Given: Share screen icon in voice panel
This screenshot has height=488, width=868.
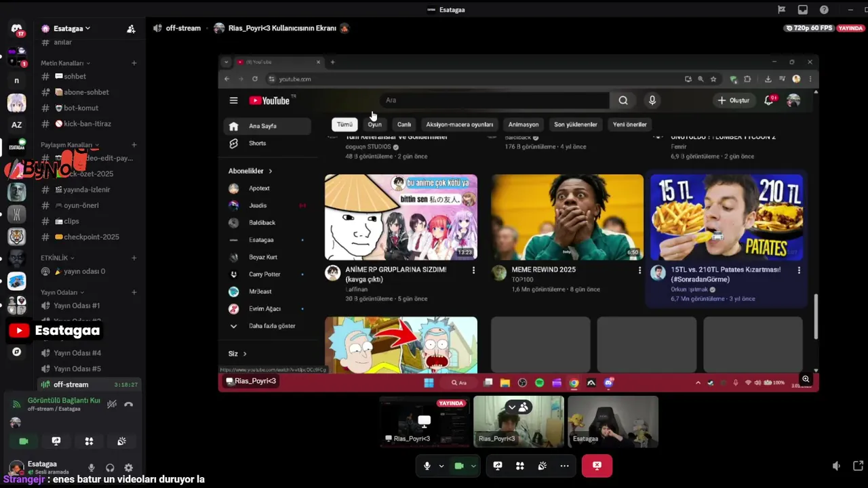Looking at the screenshot, I should click(x=56, y=441).
